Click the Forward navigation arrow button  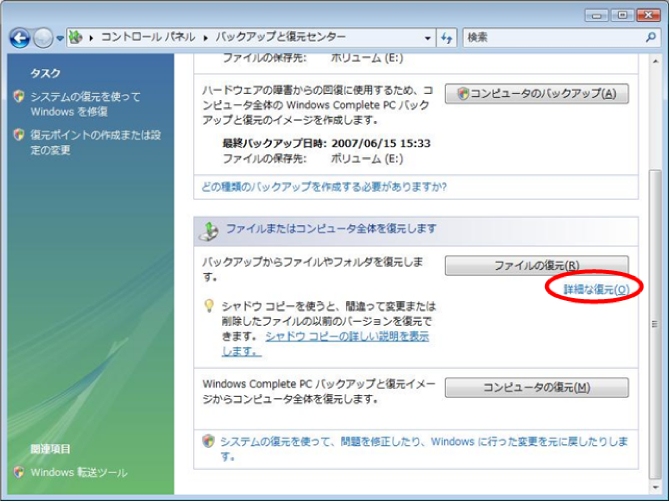pos(43,37)
